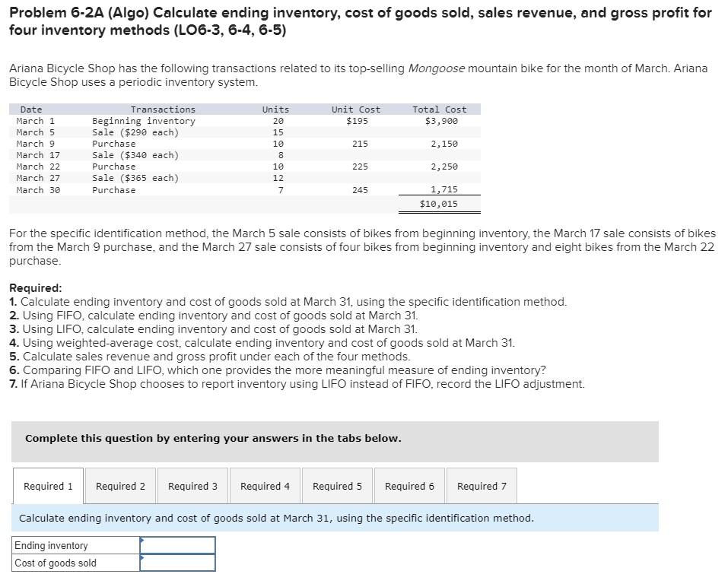
Task: Click requirement 4 about weighted-average cost
Action: [x=262, y=343]
